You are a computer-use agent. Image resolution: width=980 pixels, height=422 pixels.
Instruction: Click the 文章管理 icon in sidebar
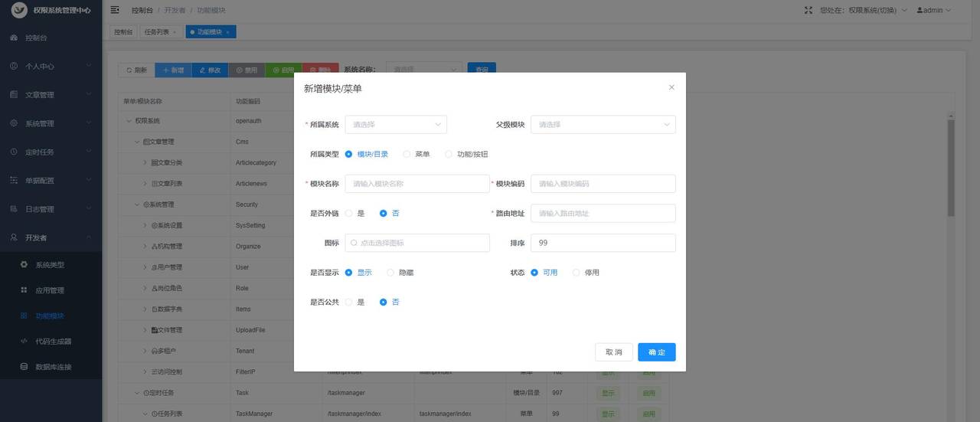(14, 95)
